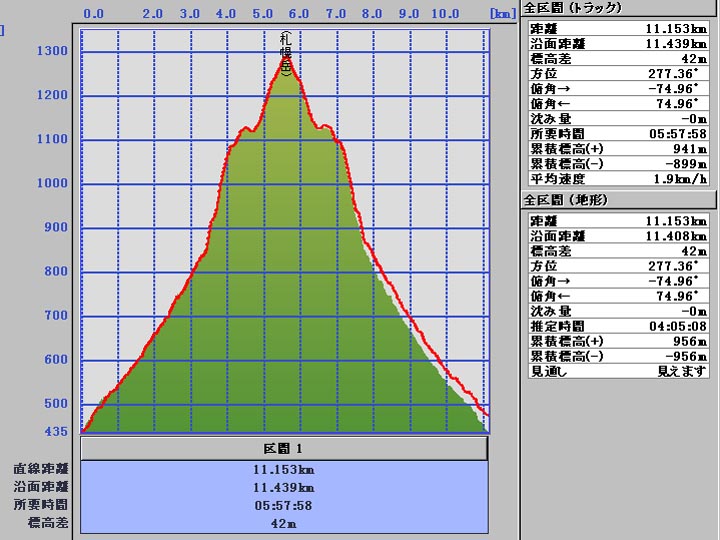720x540 pixels.
Task: Click the 沿面距離 11.439km cell below graph
Action: point(284,487)
